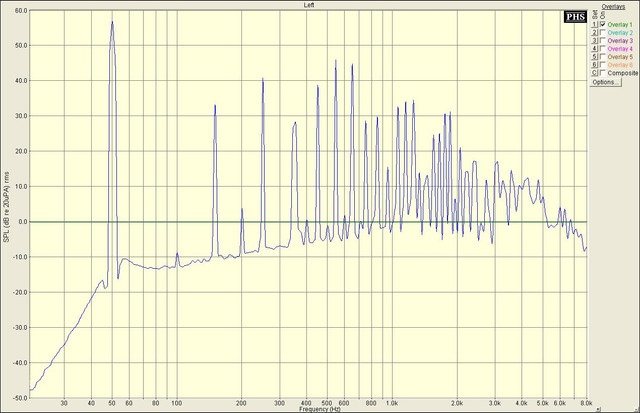Image resolution: width=640 pixels, height=413 pixels.
Task: Click the 8.0k frequency tick label
Action: point(586,403)
